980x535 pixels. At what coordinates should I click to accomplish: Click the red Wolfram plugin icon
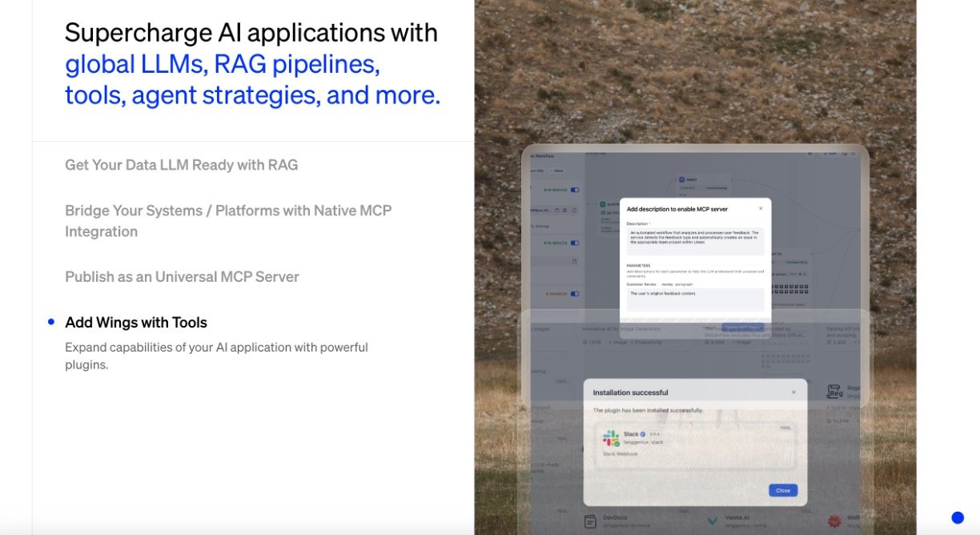(x=833, y=521)
